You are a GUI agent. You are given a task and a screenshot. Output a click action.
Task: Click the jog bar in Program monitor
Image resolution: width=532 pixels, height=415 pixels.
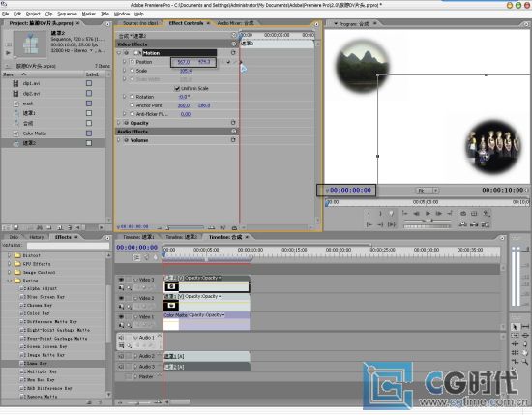(x=428, y=226)
